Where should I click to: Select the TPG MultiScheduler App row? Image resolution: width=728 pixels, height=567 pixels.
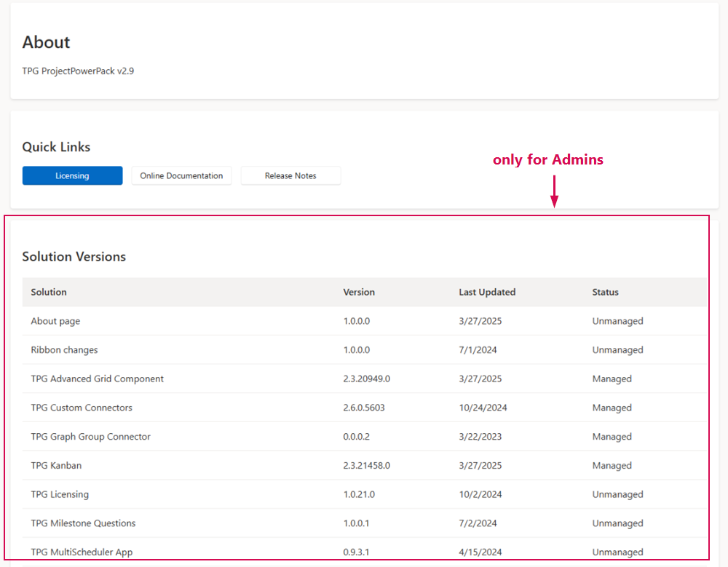(82, 552)
